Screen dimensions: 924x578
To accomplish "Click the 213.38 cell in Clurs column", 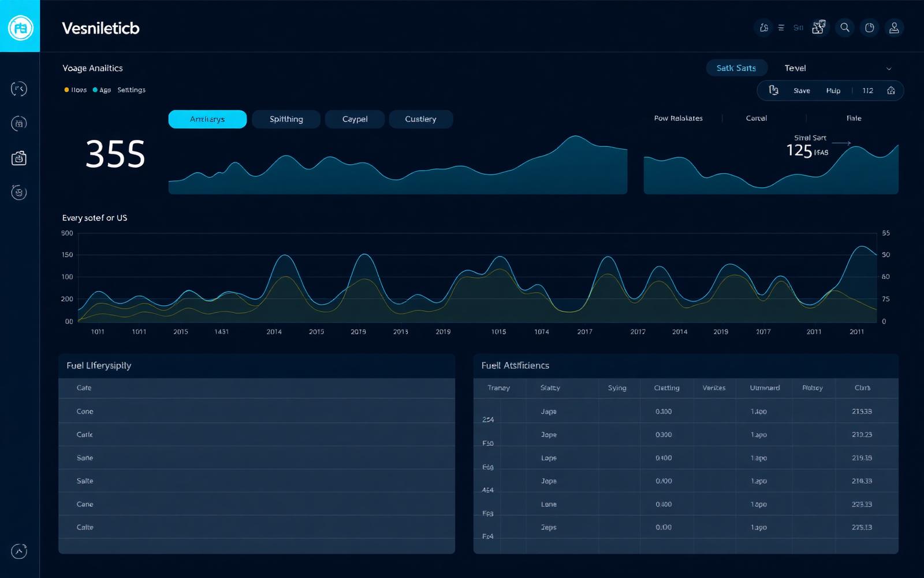I will [862, 412].
